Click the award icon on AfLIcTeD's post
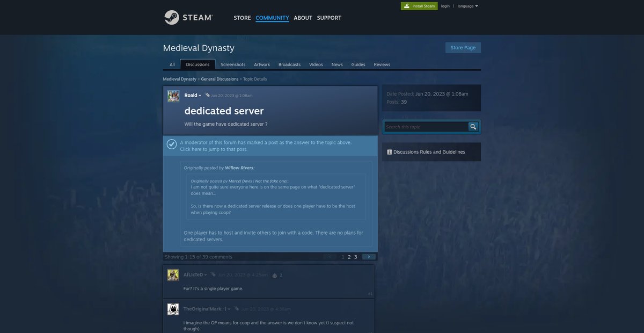This screenshot has width=644, height=333. (275, 275)
